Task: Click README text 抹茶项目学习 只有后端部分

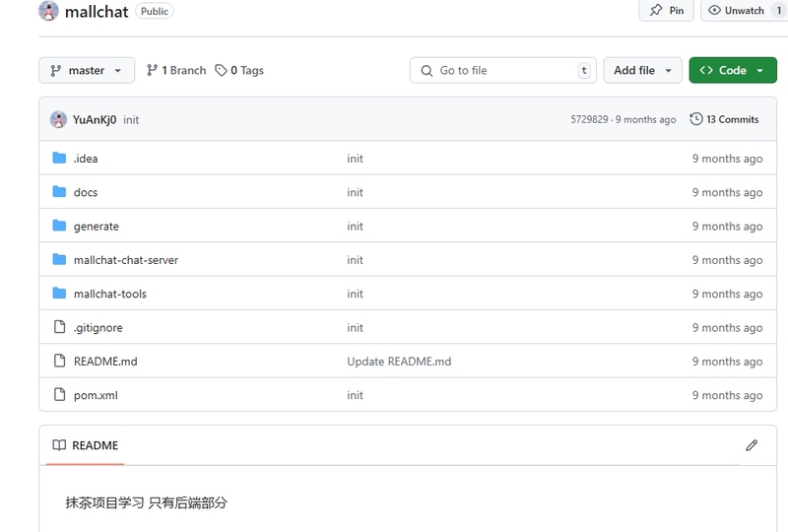Action: [x=146, y=502]
